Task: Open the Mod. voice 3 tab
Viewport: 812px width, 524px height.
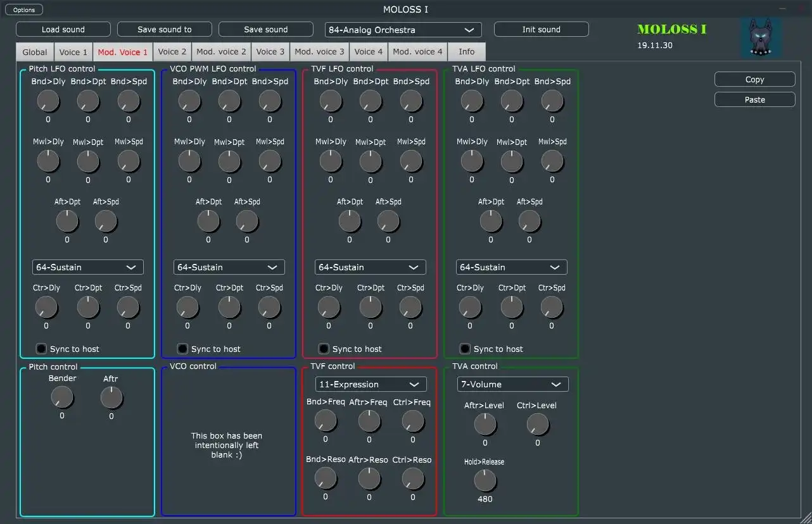Action: pyautogui.click(x=319, y=52)
